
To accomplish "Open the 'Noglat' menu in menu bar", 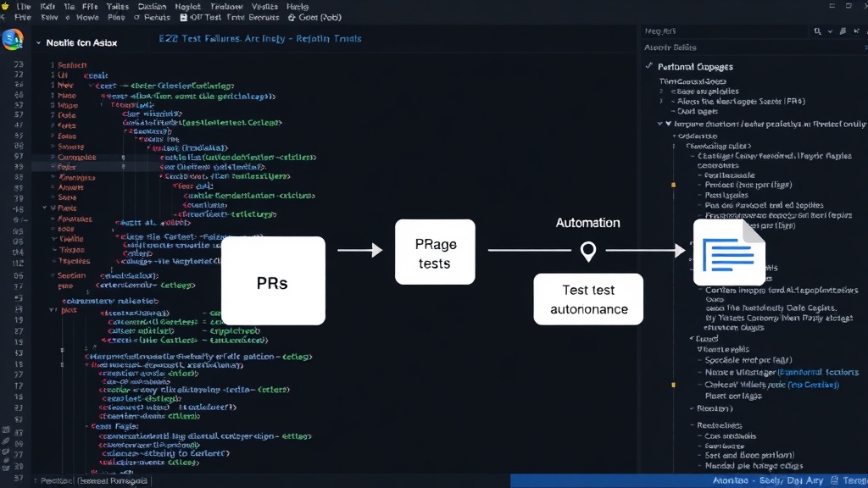I will (187, 7).
